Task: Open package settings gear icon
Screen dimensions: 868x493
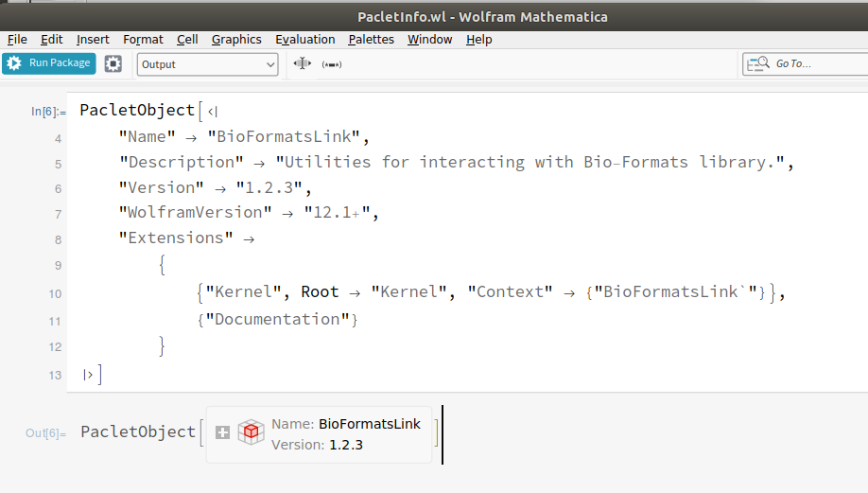Action: click(x=113, y=63)
